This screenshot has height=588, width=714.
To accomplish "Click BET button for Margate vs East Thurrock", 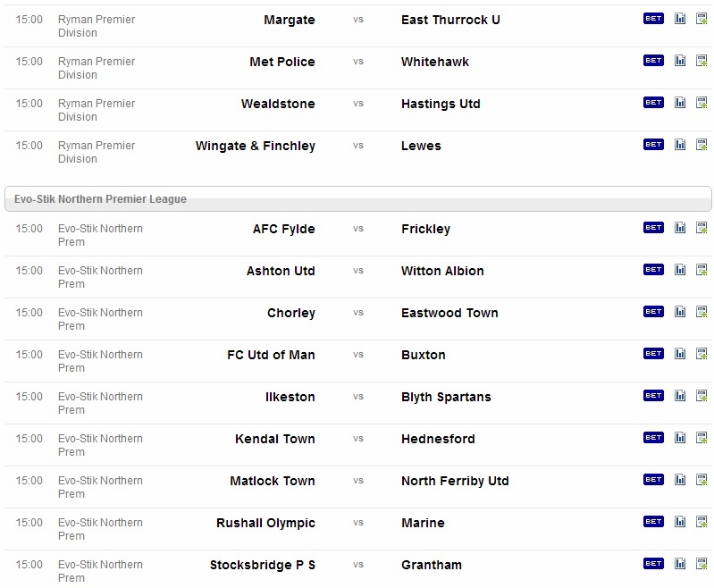I will click(x=653, y=19).
